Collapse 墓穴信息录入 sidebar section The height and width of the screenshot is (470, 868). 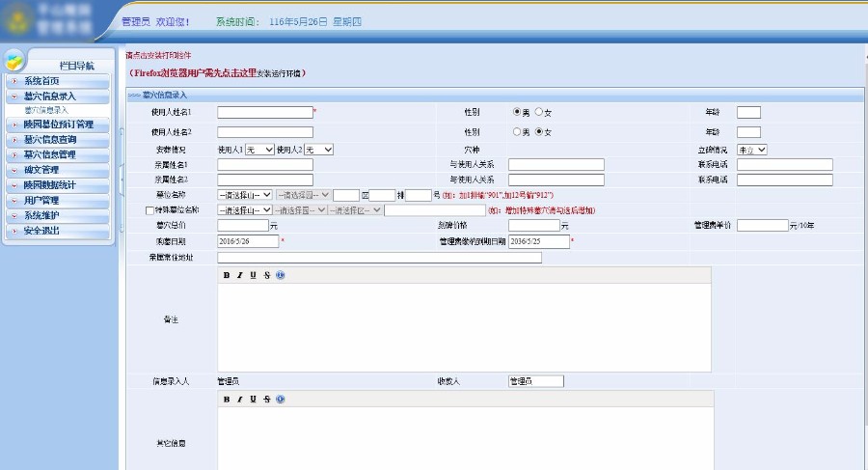point(58,96)
